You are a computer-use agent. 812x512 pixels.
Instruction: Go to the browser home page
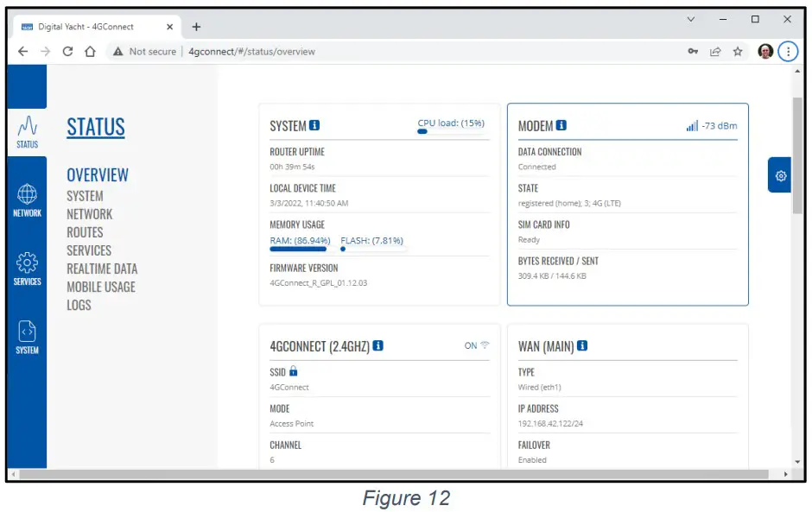pos(90,51)
